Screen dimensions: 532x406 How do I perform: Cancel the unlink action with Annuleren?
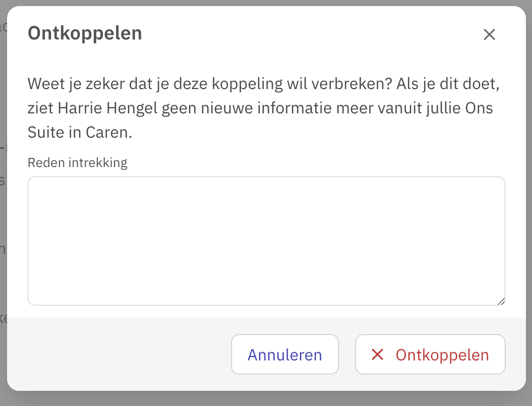pos(285,354)
